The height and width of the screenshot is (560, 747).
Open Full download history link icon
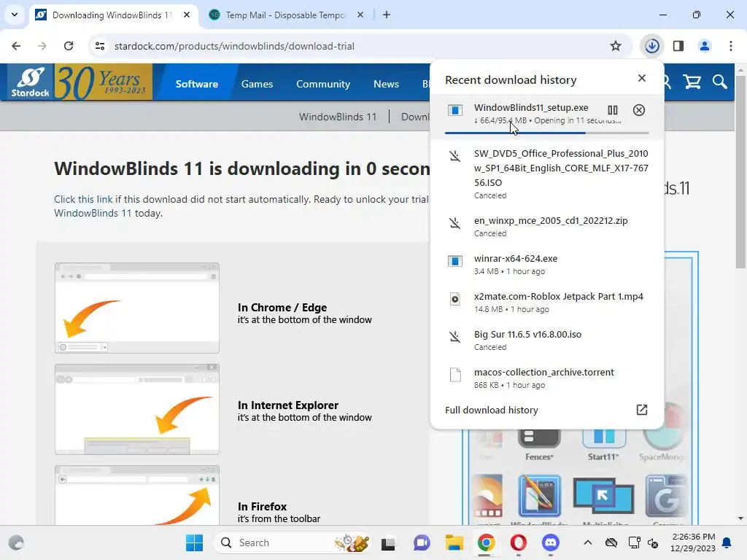tap(642, 410)
